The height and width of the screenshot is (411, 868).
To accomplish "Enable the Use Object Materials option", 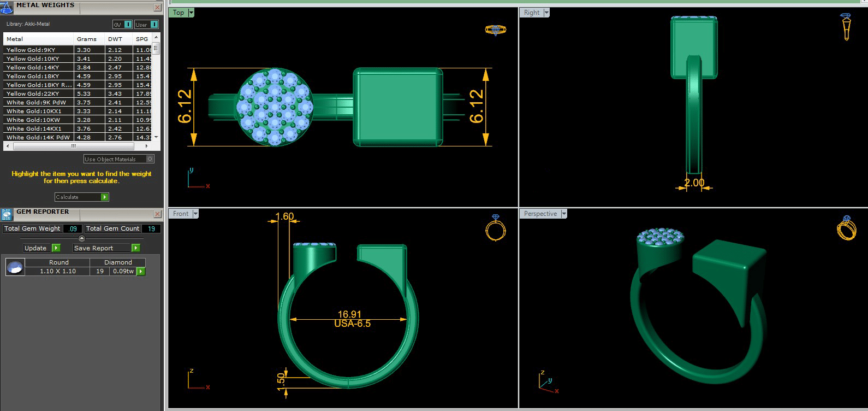I will click(119, 159).
